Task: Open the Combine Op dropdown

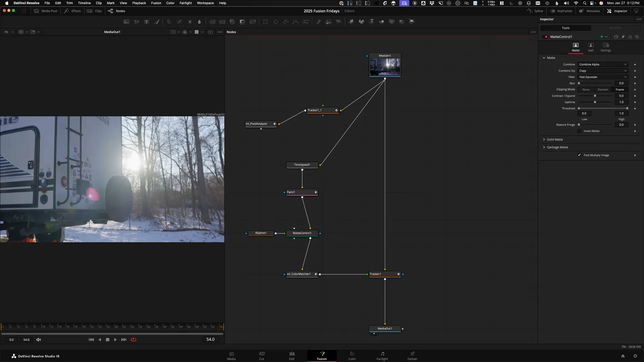Action: tap(603, 71)
